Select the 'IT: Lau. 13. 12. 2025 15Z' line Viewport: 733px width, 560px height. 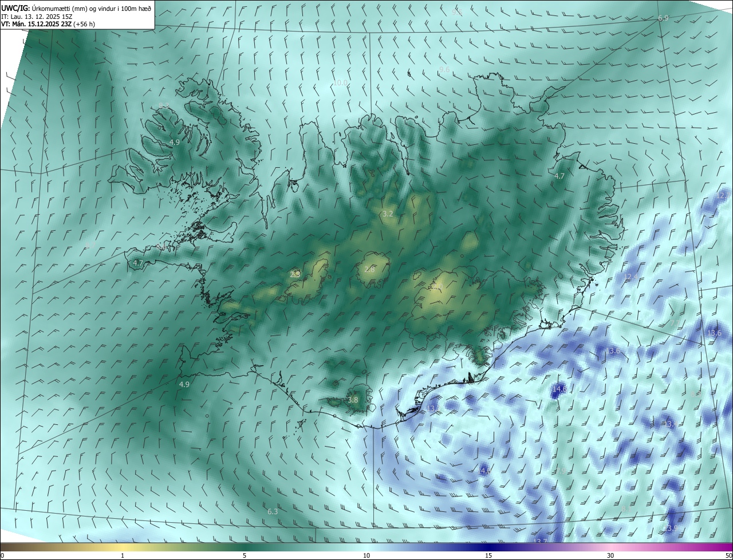point(37,17)
